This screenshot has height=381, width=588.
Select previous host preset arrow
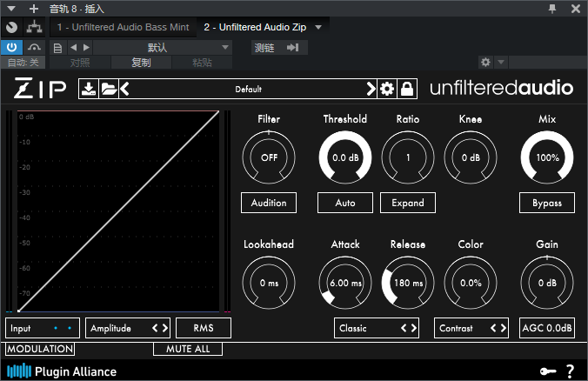click(74, 48)
